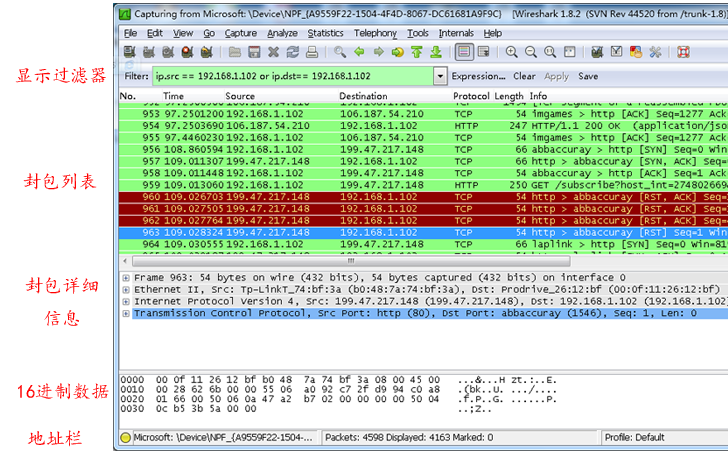Zoom in toolbar icon
Viewport: 728px width, 451px height.
512,52
